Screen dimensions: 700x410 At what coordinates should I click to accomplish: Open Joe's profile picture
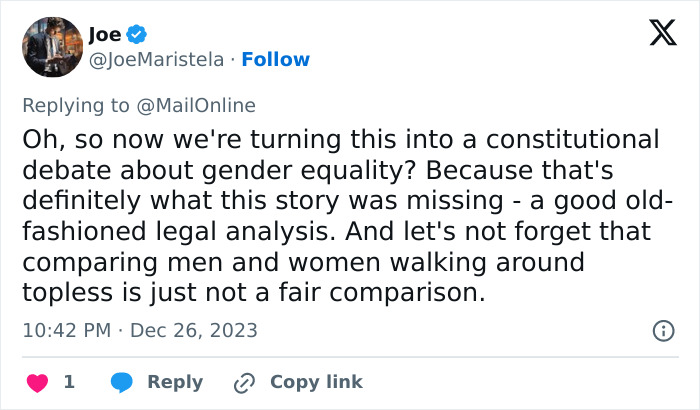[x=51, y=47]
